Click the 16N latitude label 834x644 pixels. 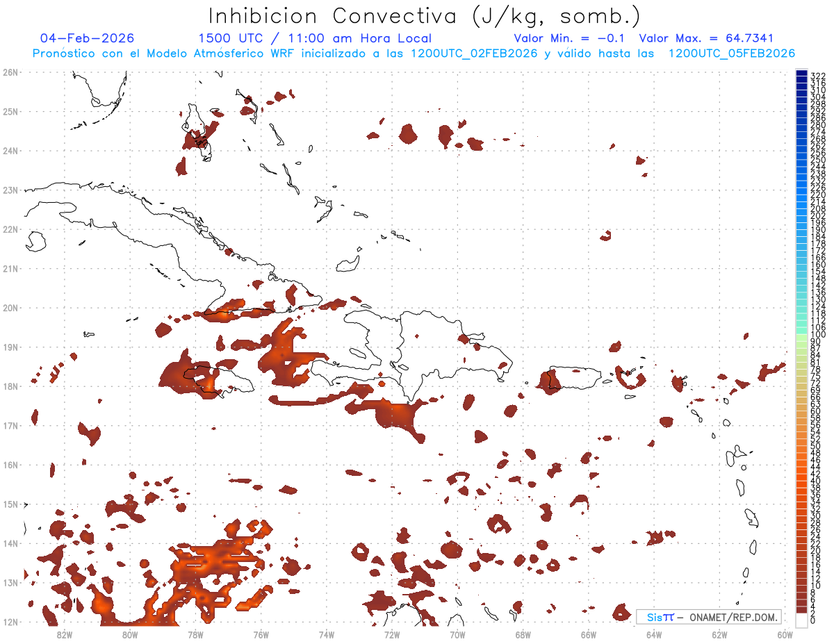click(10, 465)
